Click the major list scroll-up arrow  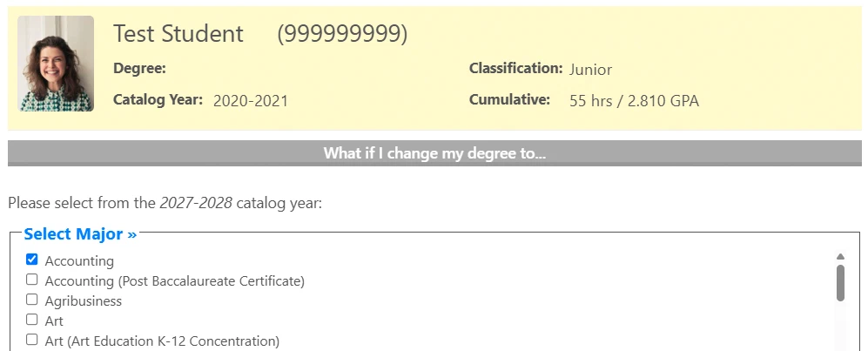pyautogui.click(x=840, y=256)
